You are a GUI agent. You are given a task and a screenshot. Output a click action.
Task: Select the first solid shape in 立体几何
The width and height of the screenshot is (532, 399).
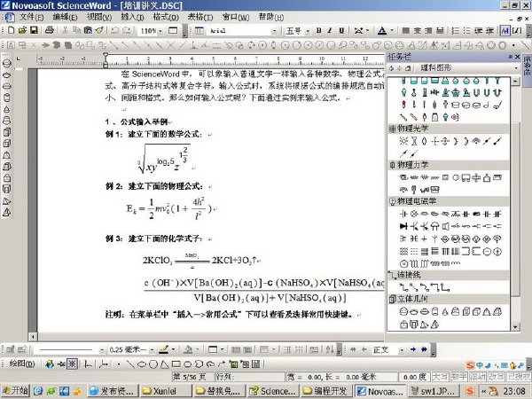tap(403, 312)
